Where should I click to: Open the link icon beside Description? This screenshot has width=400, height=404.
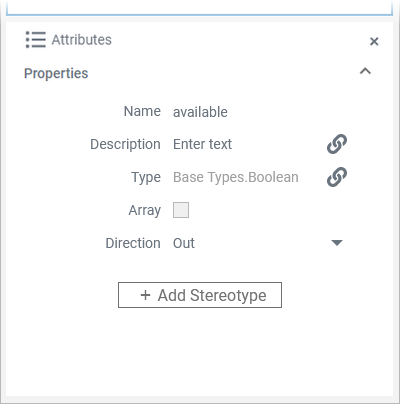(337, 144)
